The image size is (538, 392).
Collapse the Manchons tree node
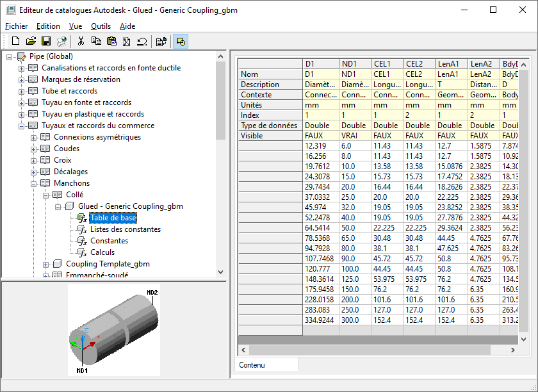click(x=34, y=183)
